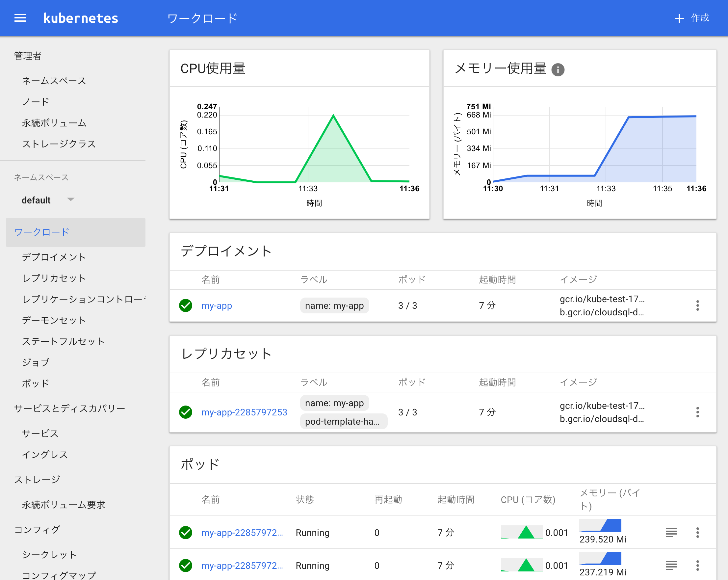Screen dimensions: 728x580
Task: Open the my-app deployment link
Action: click(x=217, y=306)
